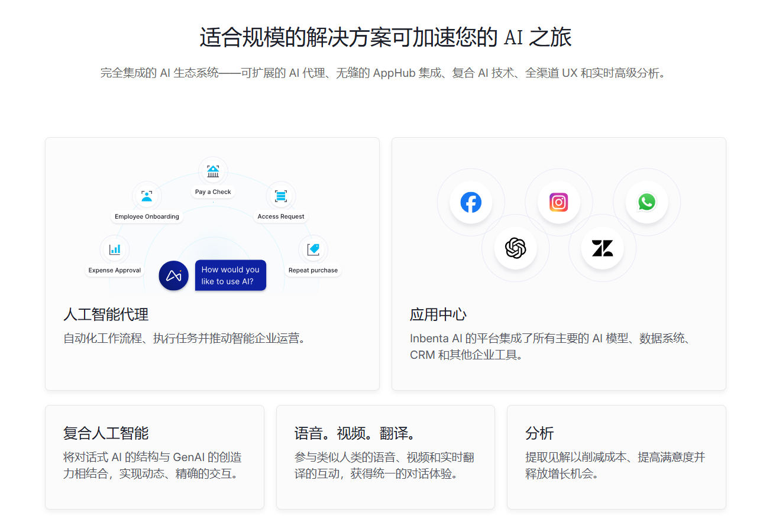763x532 pixels.
Task: Click the Inbenta logo round icon
Action: [173, 275]
